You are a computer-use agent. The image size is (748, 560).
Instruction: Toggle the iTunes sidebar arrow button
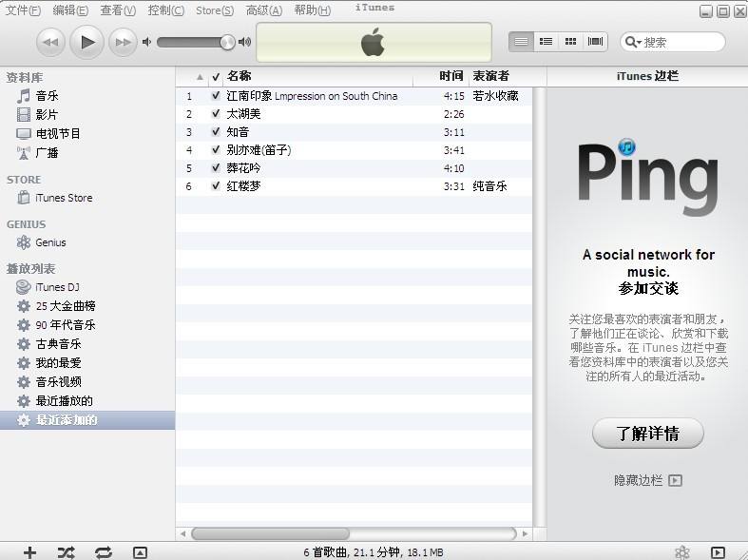point(718,552)
